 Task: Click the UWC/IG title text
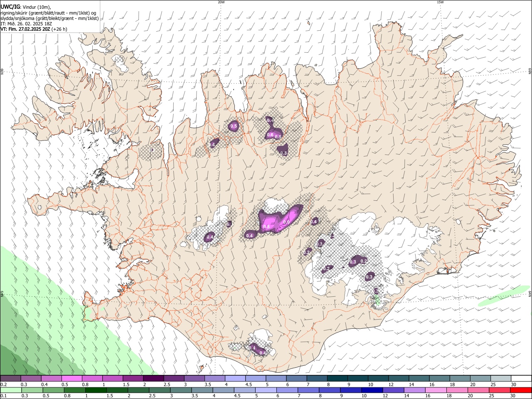pos(10,7)
